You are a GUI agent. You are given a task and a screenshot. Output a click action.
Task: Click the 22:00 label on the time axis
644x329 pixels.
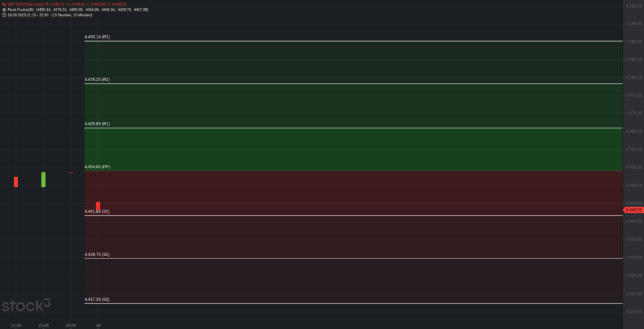pyautogui.click(x=70, y=326)
